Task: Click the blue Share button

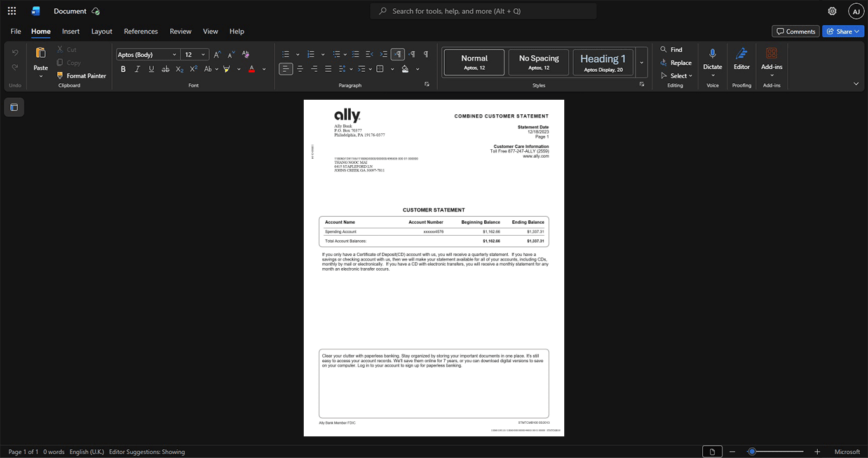Action: [843, 31]
